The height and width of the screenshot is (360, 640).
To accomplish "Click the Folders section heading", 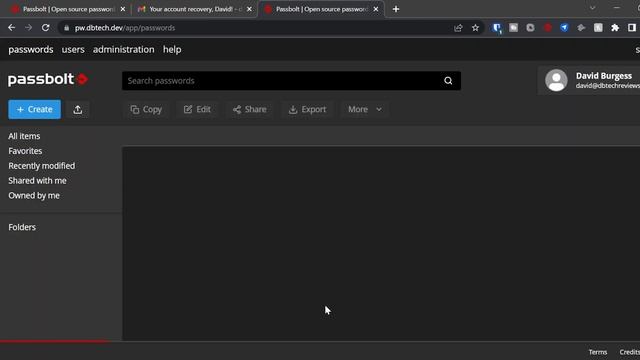I will click(22, 227).
